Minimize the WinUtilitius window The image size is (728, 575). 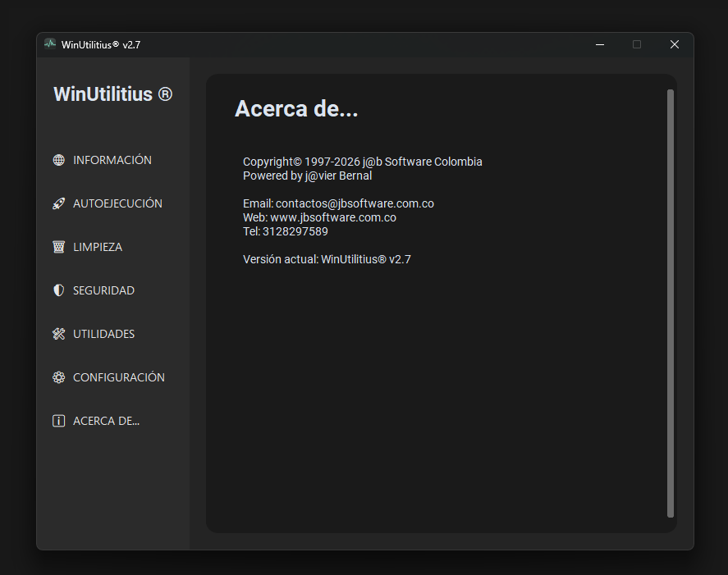click(x=600, y=44)
